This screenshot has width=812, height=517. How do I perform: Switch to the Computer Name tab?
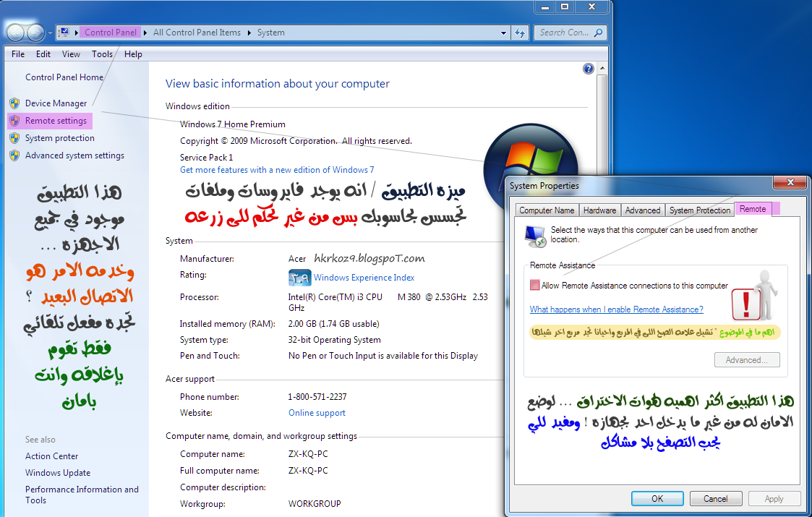(547, 210)
